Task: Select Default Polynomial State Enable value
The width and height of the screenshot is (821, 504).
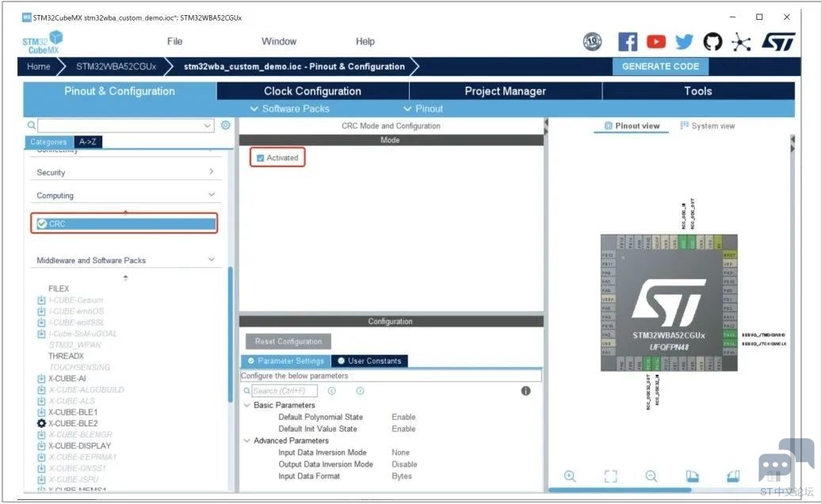Action: click(x=403, y=417)
